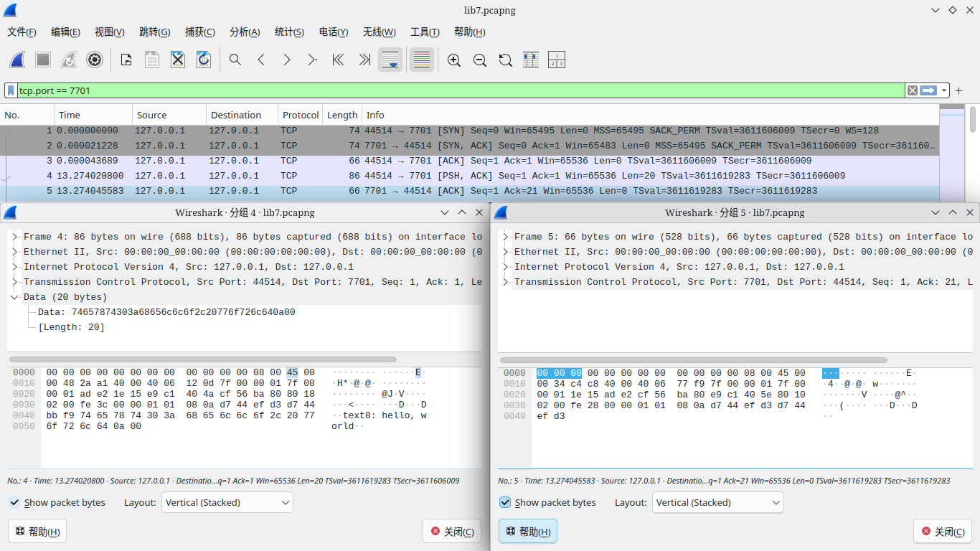Toggle packet list colorization icon
This screenshot has width=980, height=551.
tap(422, 60)
